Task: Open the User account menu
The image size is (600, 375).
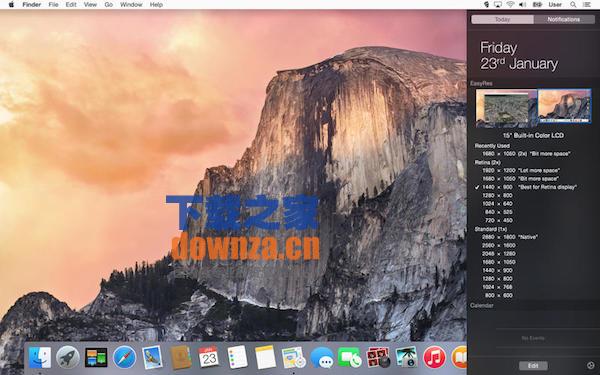Action: coord(555,5)
